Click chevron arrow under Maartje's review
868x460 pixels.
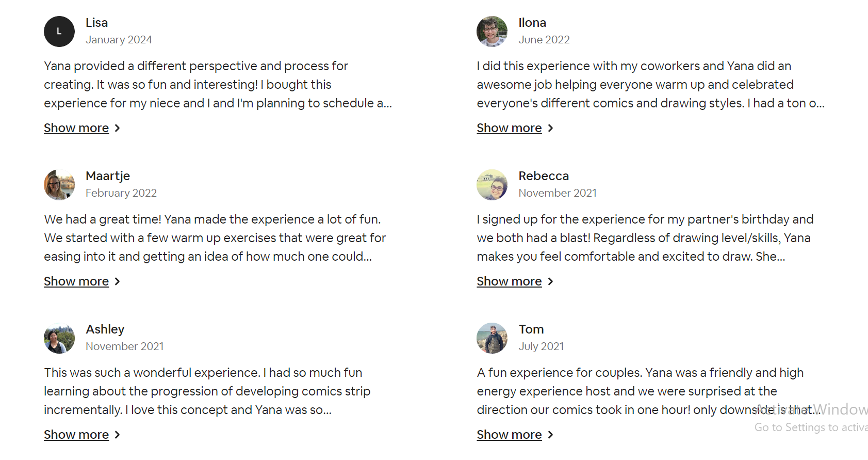[x=118, y=281]
